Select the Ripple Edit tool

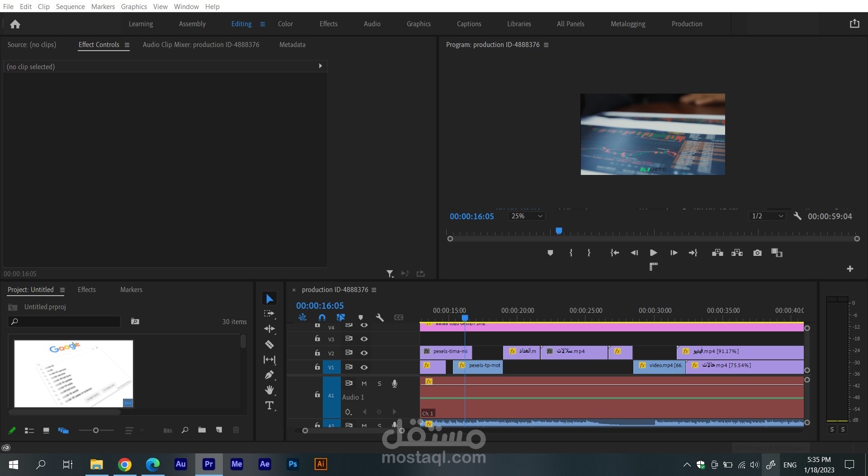(269, 329)
